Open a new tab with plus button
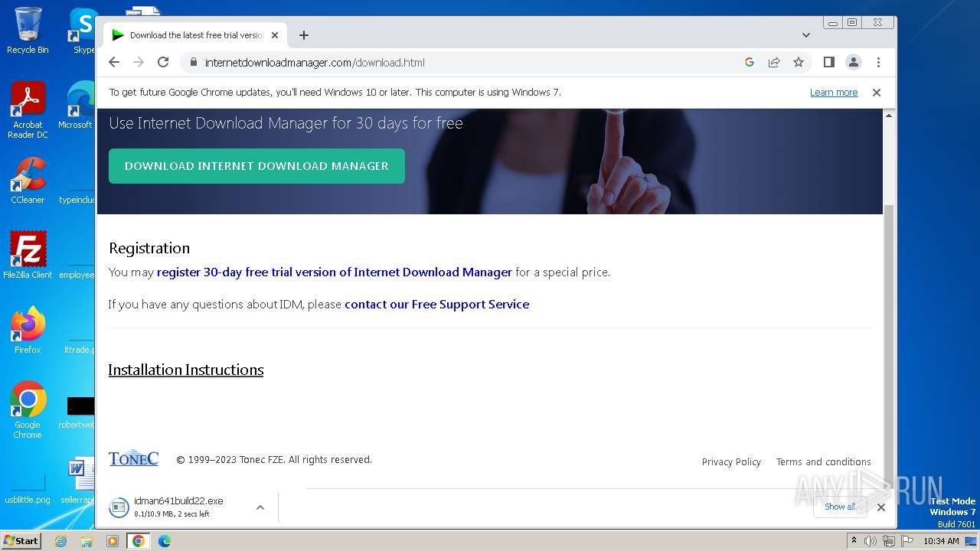Image resolution: width=980 pixels, height=551 pixels. point(304,35)
